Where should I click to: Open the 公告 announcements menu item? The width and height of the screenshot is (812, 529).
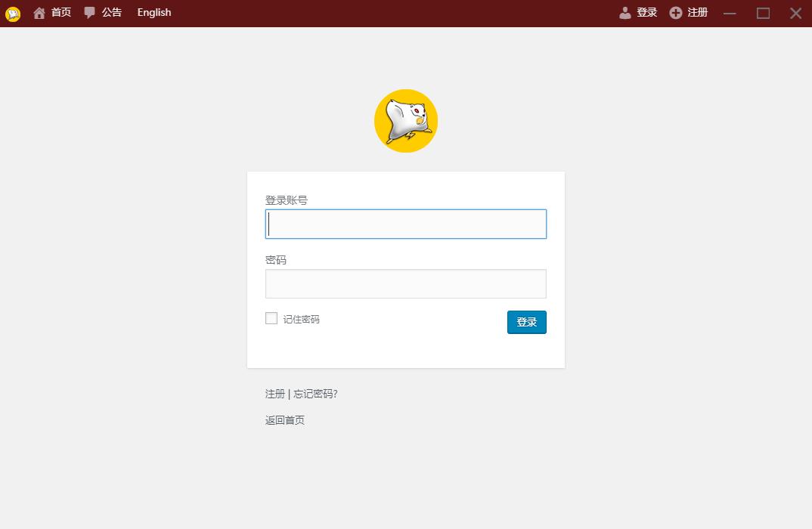[x=112, y=12]
